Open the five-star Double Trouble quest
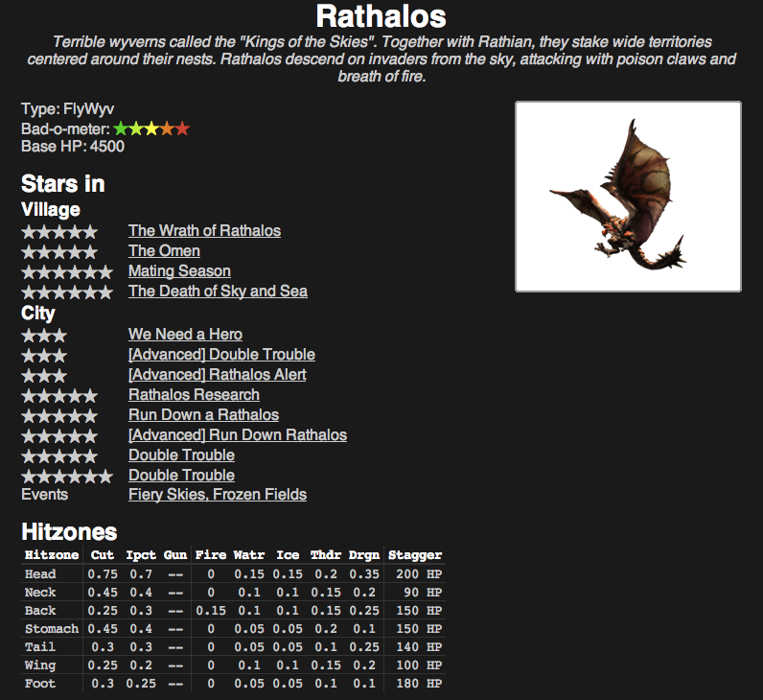 (181, 455)
